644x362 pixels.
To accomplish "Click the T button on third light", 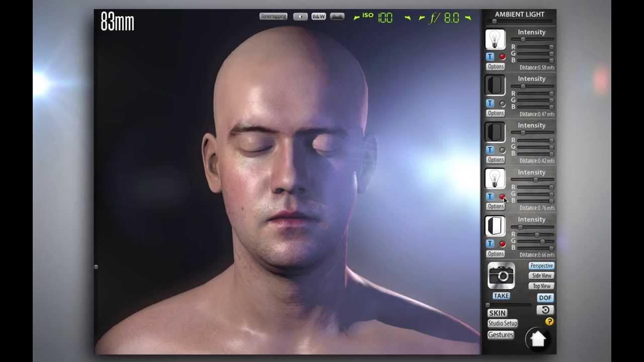I will [490, 150].
